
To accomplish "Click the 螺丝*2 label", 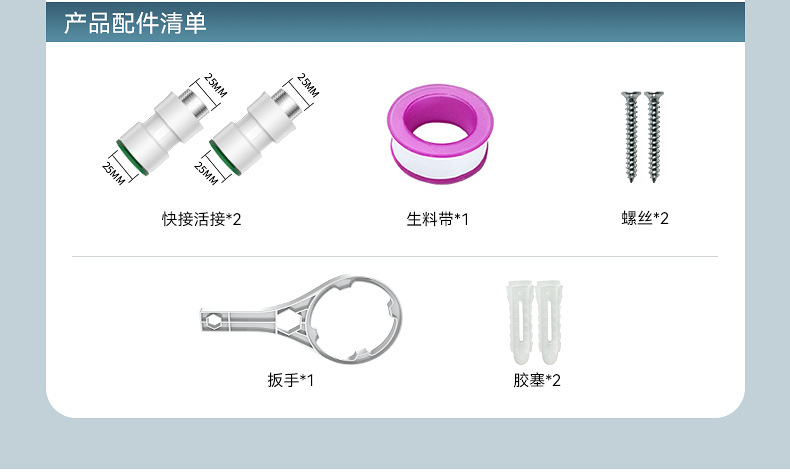I will 645,218.
